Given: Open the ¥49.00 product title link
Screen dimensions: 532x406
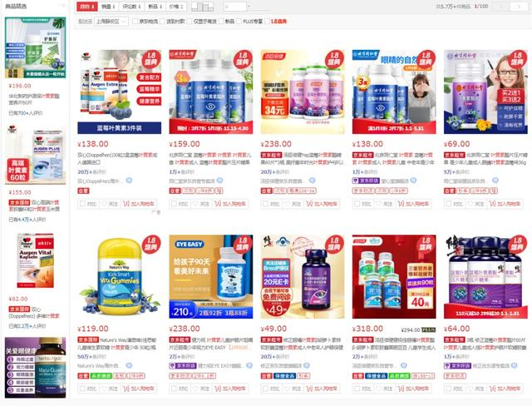Looking at the screenshot, I should point(302,344).
